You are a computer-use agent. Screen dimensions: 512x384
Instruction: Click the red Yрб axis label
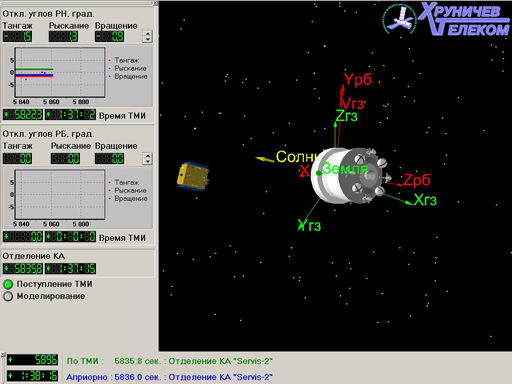(x=358, y=80)
